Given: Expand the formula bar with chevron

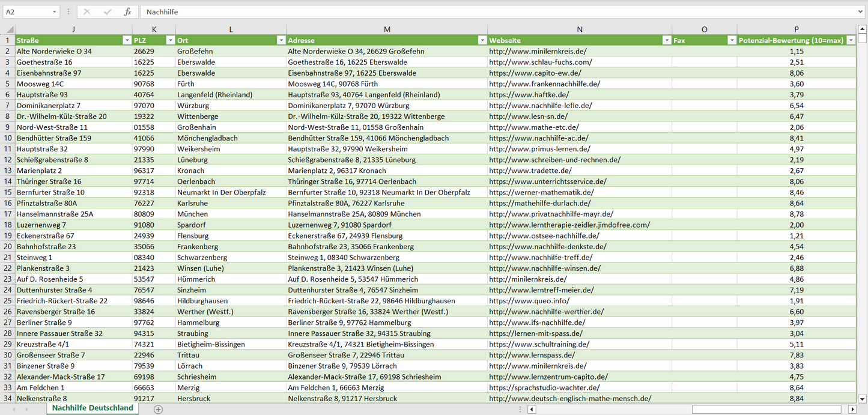Looking at the screenshot, I should pos(861,12).
